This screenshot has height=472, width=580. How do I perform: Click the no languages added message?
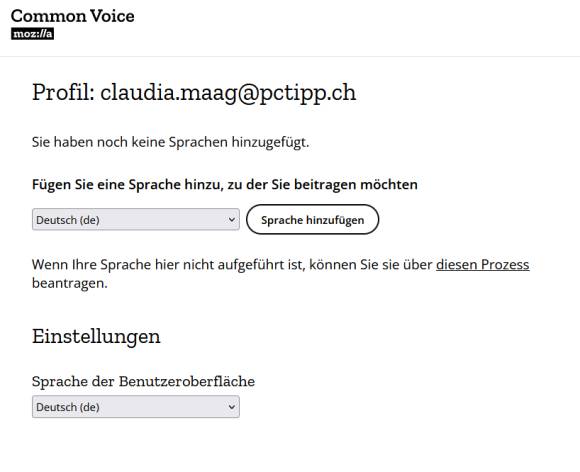171,142
